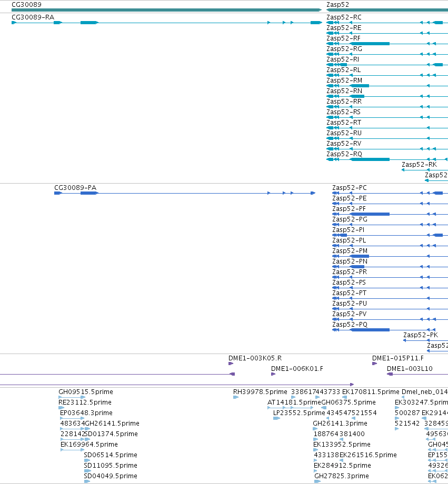
Task: Select transcript Zasp52-RI
Action: pos(343,59)
